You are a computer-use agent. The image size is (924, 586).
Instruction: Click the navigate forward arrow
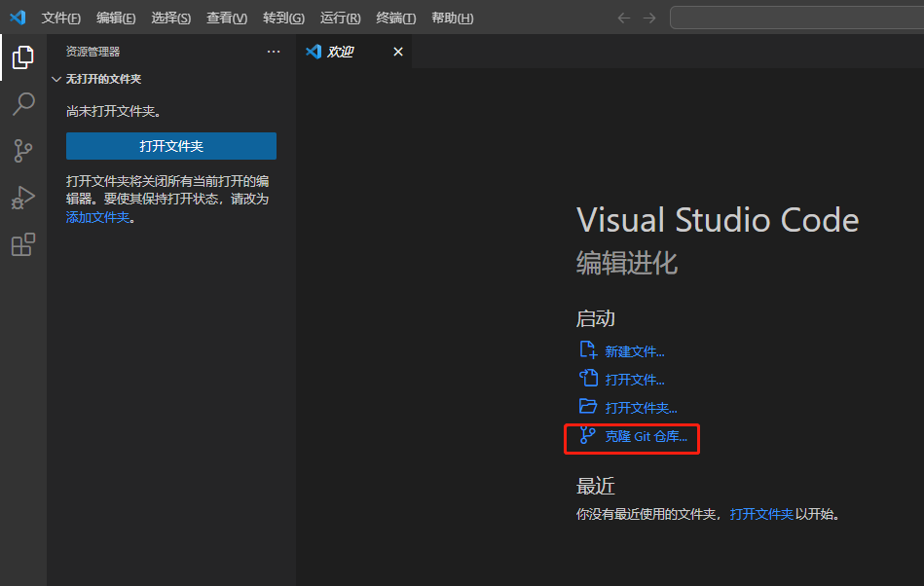(649, 18)
